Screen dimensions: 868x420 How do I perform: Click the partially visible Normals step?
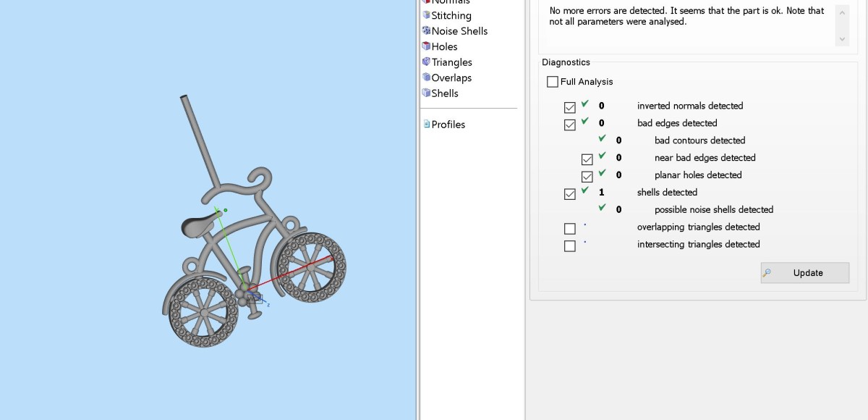(x=450, y=2)
